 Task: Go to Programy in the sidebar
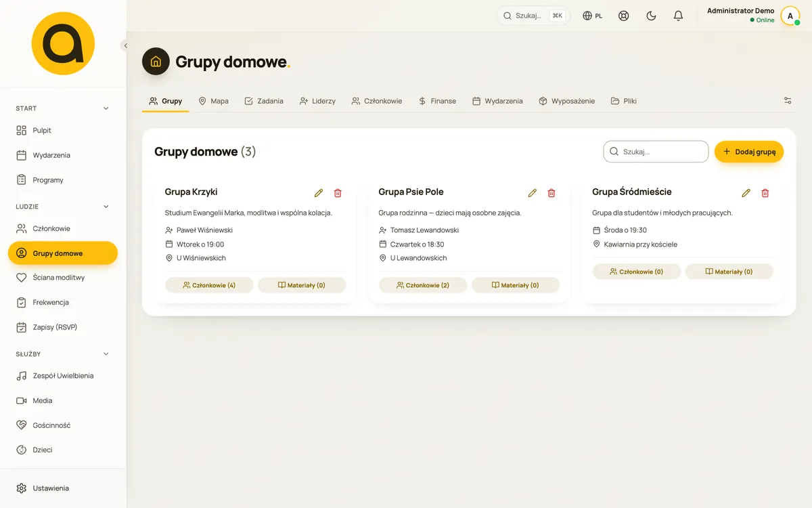(63, 180)
